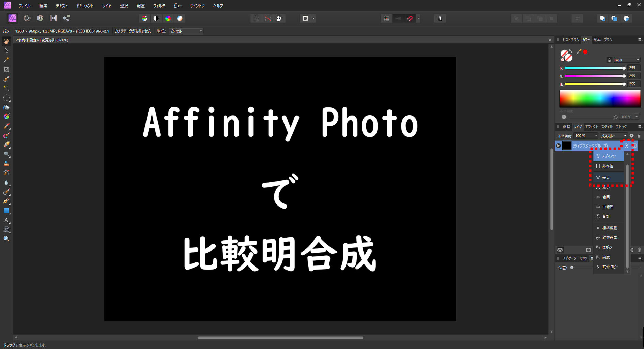Screen dimensions: 644x349
Task: Choose 最大 from the stack operator list
Action: click(609, 178)
